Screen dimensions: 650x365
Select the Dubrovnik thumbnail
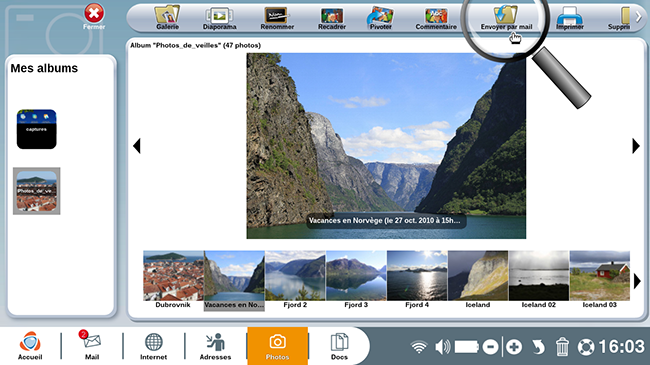point(173,280)
